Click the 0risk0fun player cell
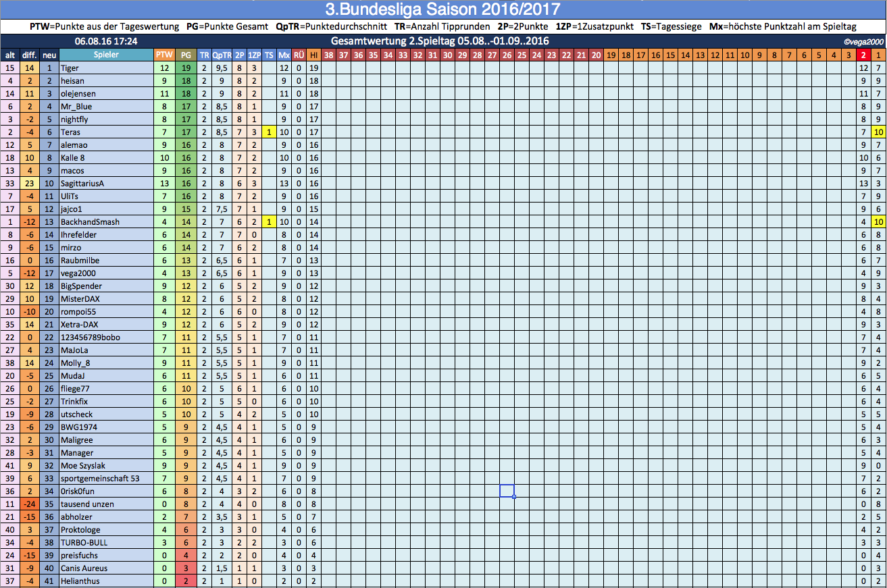 point(106,491)
